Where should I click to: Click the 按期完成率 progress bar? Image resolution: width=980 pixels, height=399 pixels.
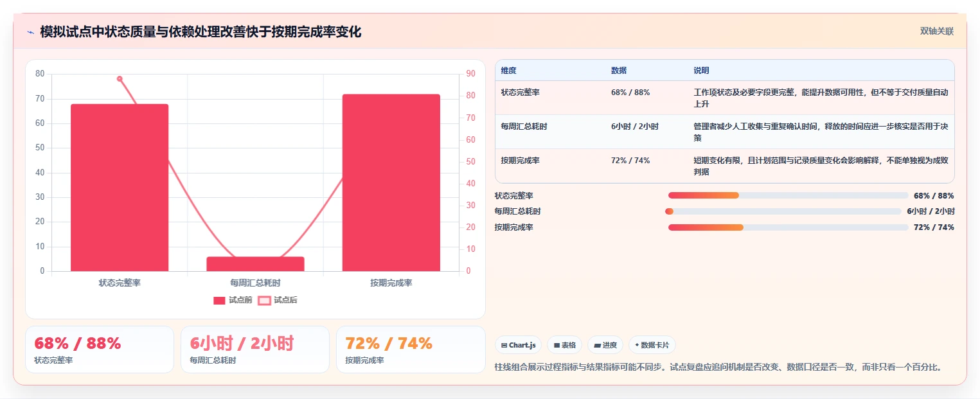pyautogui.click(x=788, y=227)
